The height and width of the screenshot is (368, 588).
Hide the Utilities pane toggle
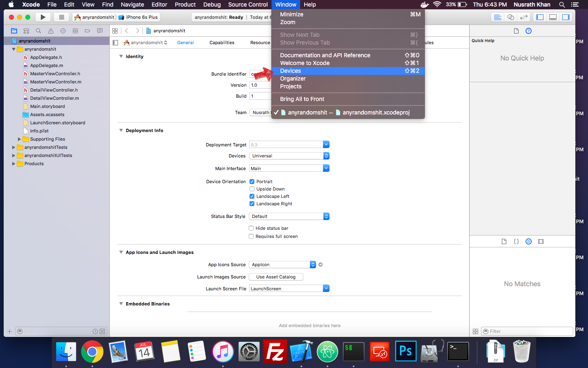(566, 17)
